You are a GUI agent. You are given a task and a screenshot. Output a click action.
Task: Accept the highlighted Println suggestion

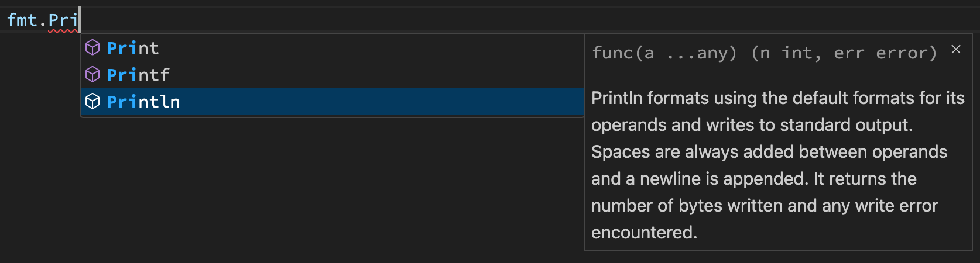point(333,101)
